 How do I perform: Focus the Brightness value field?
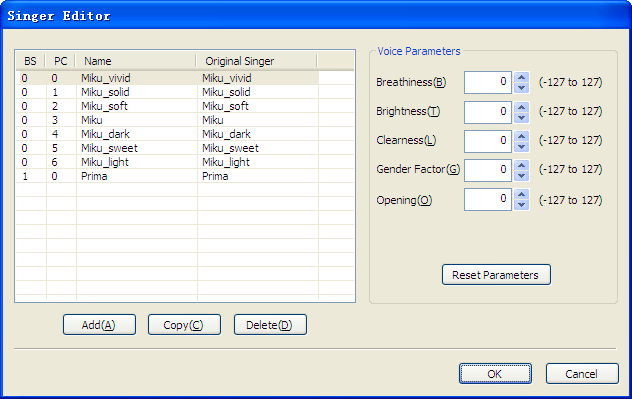(x=488, y=112)
